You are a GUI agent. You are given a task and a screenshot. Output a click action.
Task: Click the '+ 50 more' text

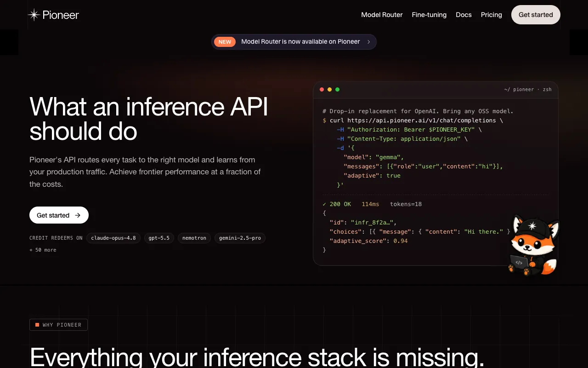(43, 250)
